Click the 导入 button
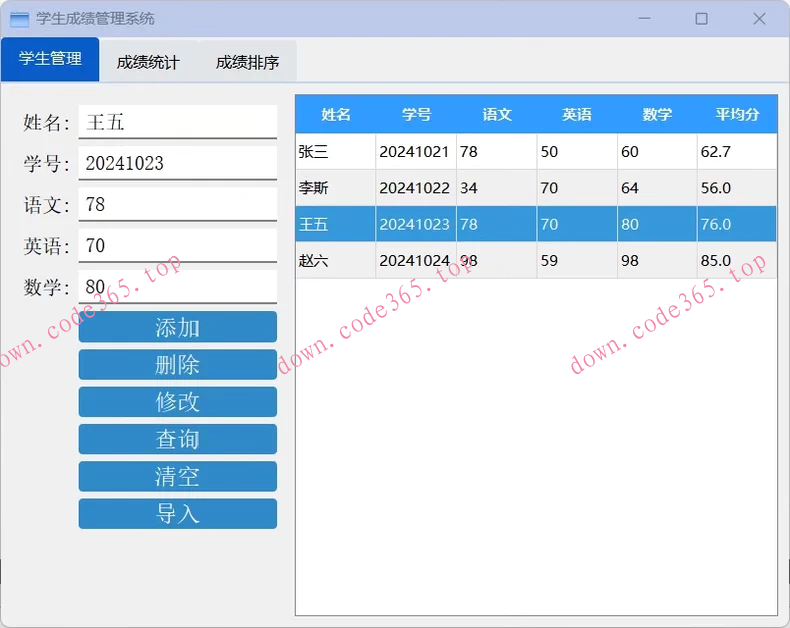The height and width of the screenshot is (628, 790). (x=177, y=513)
